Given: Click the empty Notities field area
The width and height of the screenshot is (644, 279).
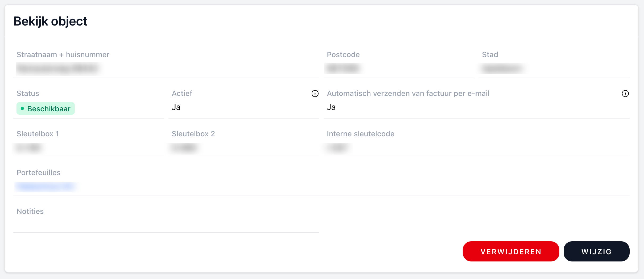Looking at the screenshot, I should [166, 224].
